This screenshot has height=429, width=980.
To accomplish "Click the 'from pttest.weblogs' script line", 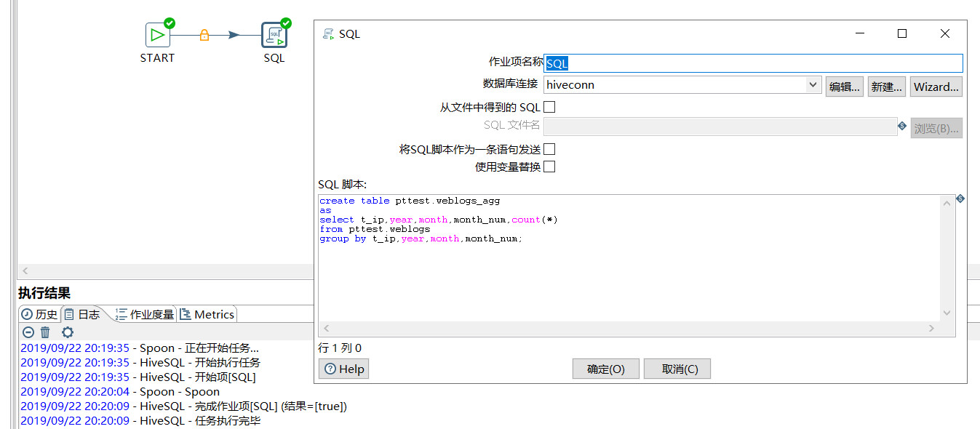I will click(375, 229).
